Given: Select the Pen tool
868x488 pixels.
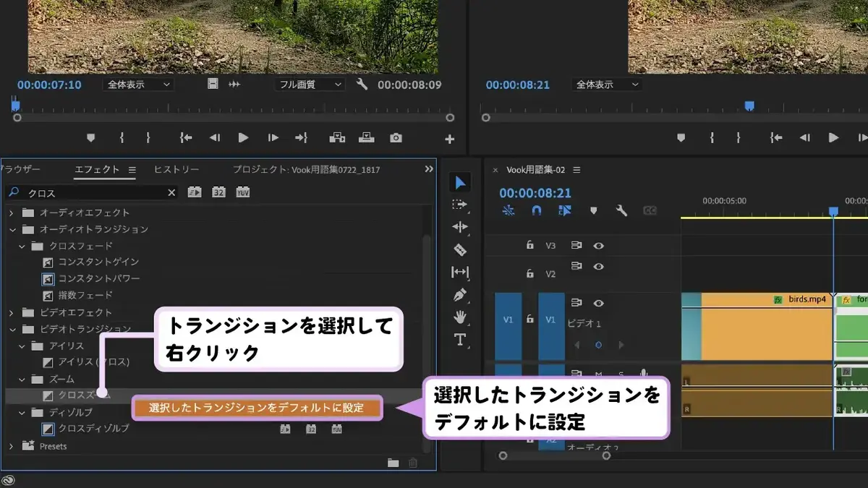Looking at the screenshot, I should pos(460,295).
